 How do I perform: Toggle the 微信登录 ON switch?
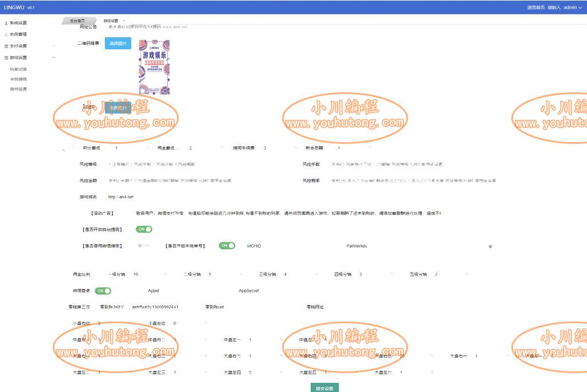click(103, 291)
